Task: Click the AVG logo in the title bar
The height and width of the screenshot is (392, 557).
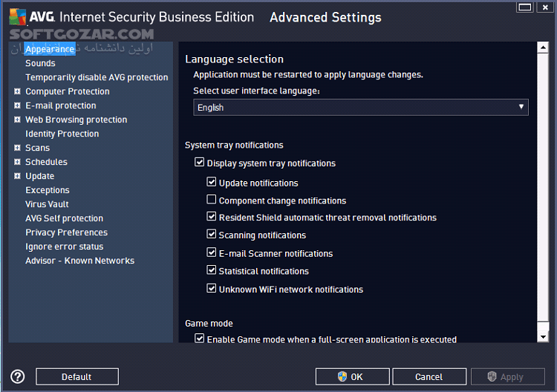Action: coord(18,16)
